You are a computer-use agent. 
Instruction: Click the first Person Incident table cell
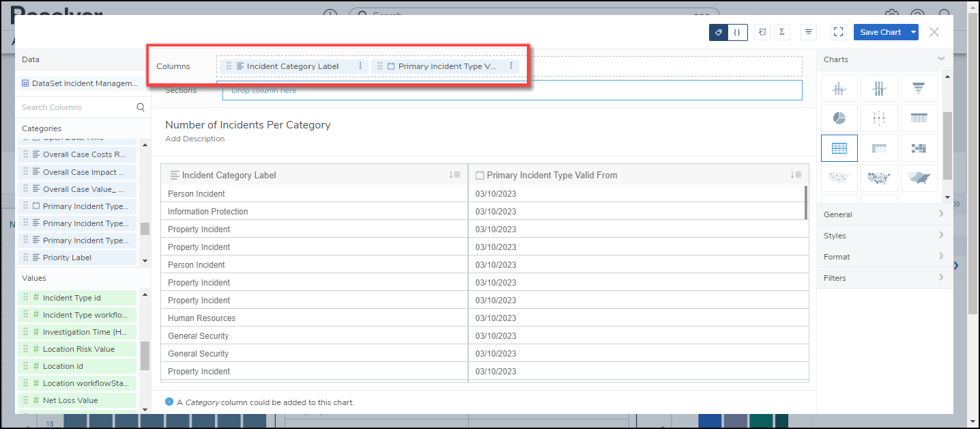[314, 194]
